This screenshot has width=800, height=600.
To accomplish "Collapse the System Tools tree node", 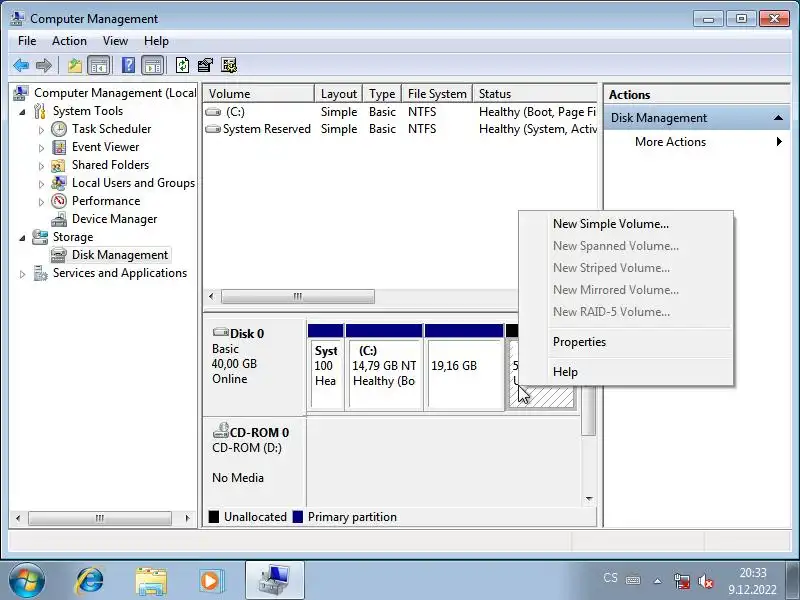I will (22, 112).
